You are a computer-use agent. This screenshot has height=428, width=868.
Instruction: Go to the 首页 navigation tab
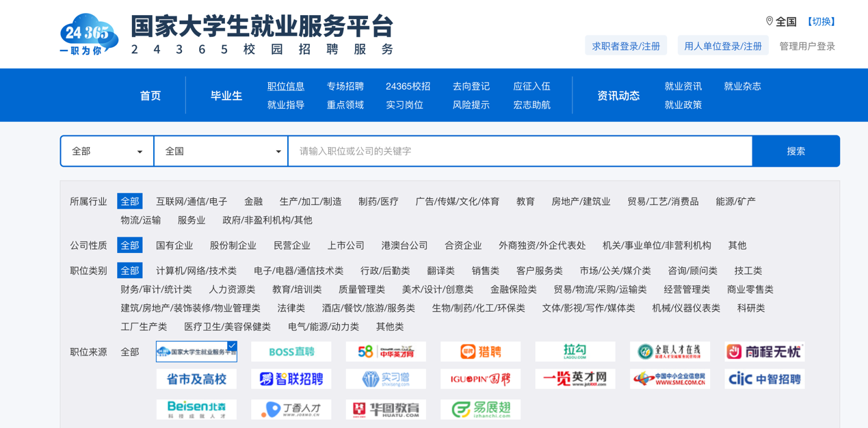pos(150,96)
